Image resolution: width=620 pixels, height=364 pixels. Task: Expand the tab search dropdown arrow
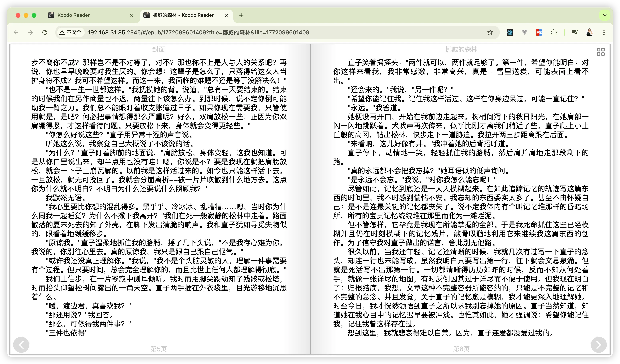pyautogui.click(x=605, y=15)
